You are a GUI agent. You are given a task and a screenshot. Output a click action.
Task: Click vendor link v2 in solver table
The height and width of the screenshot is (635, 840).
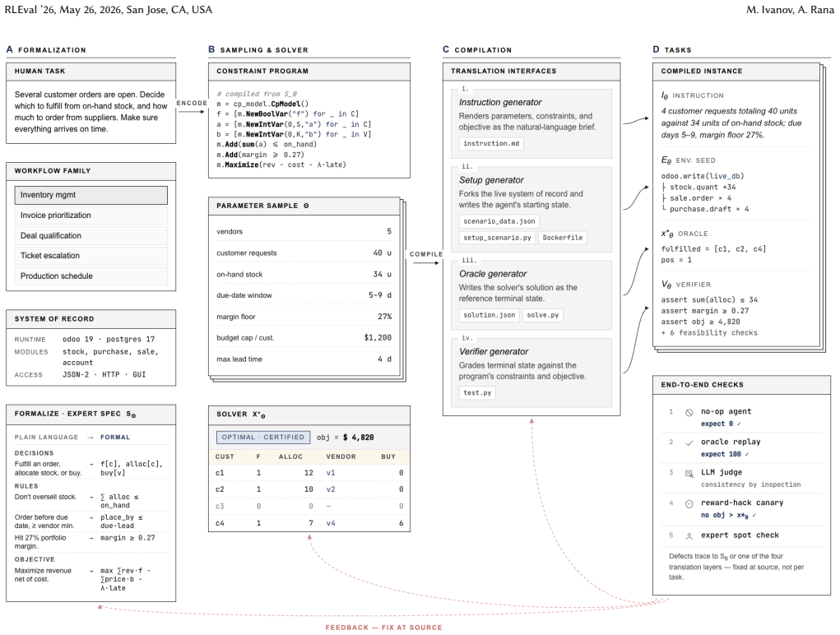331,489
